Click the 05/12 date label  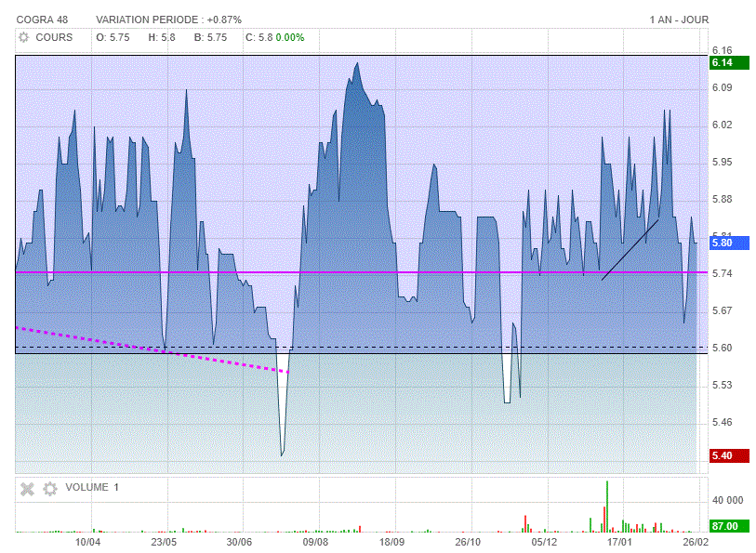click(544, 542)
